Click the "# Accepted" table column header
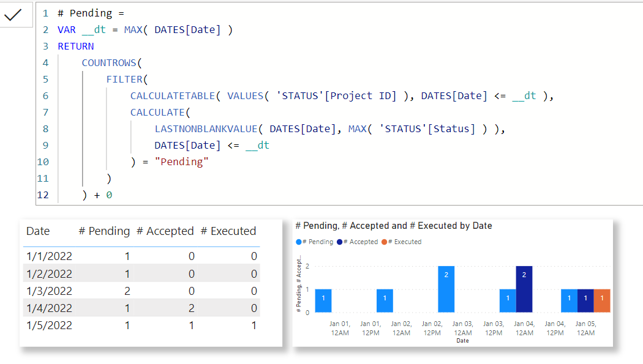 [x=165, y=231]
